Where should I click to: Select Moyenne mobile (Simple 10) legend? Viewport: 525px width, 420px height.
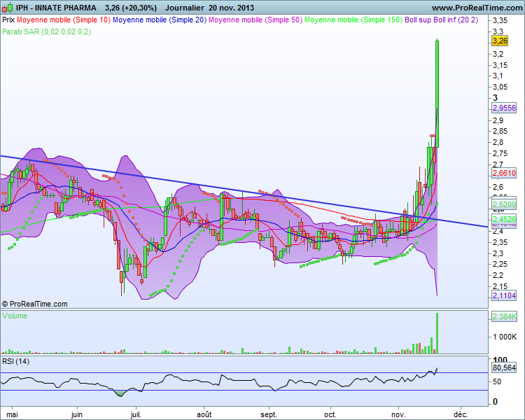64,20
